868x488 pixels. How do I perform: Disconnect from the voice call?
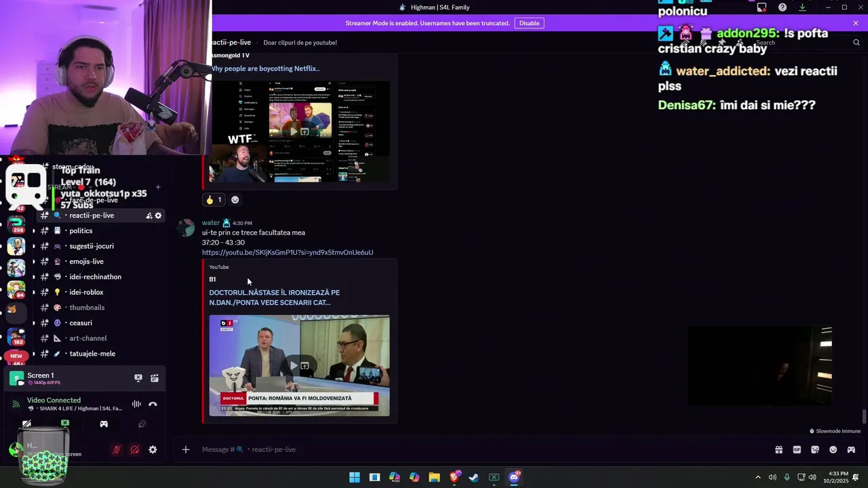153,404
